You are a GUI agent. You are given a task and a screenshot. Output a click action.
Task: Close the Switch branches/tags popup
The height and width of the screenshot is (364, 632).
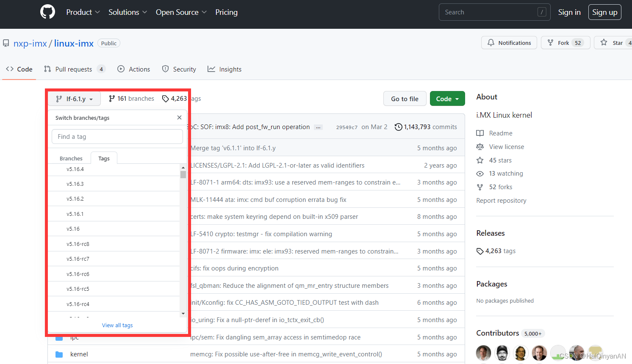[x=179, y=118]
